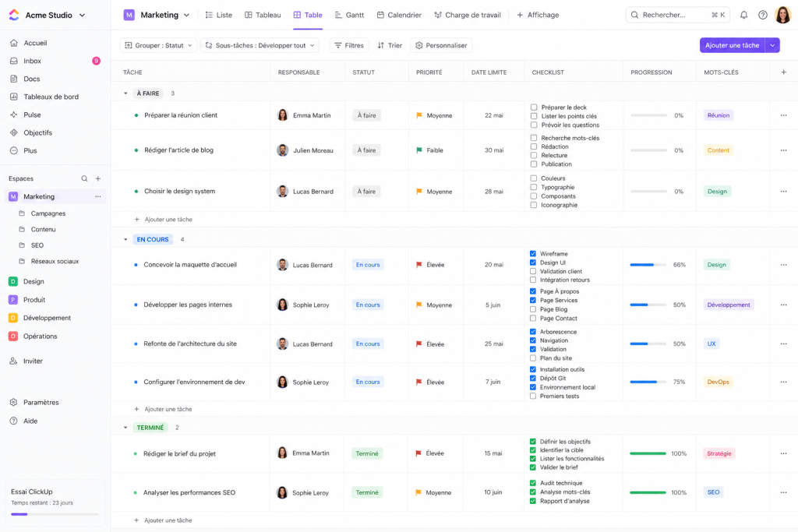Open the Trier options
The width and height of the screenshot is (798, 532).
tap(390, 45)
